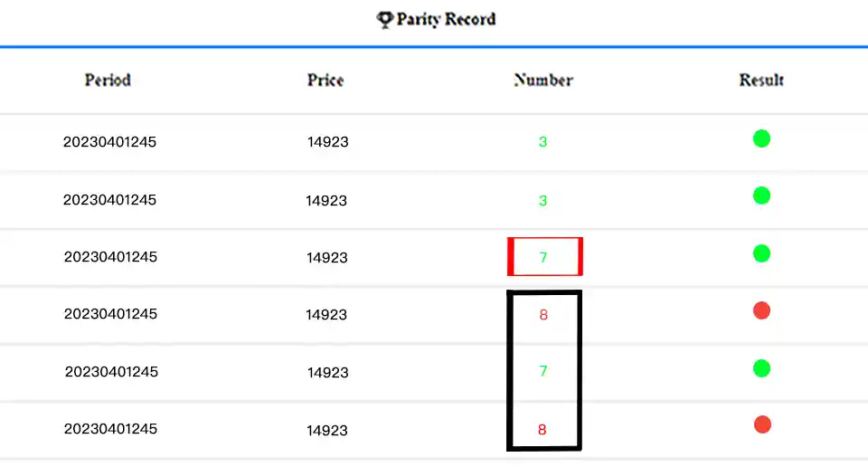Click the Period column header
868x467 pixels.
click(108, 80)
